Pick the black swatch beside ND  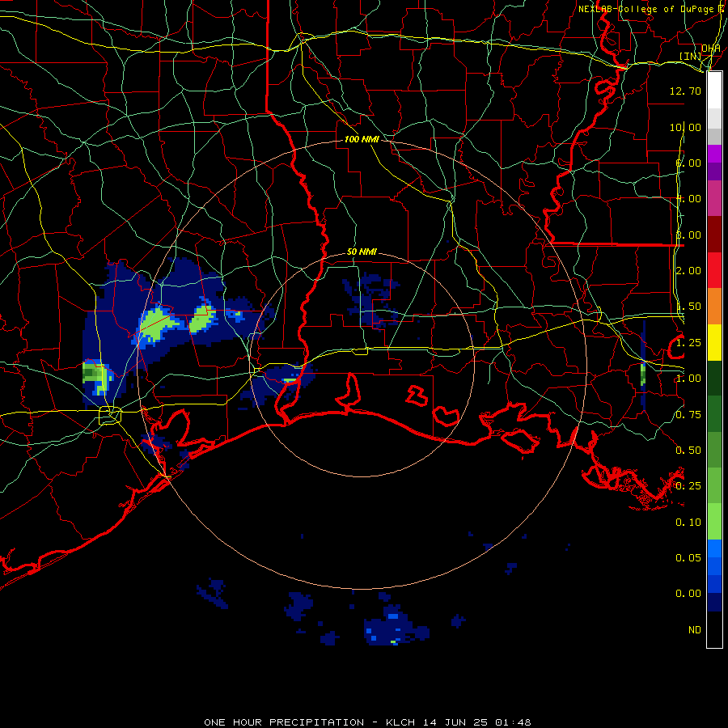714,629
